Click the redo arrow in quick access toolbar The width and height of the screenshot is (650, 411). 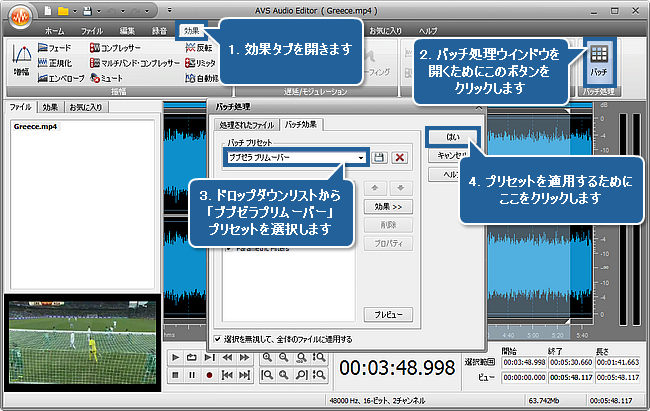coord(135,11)
